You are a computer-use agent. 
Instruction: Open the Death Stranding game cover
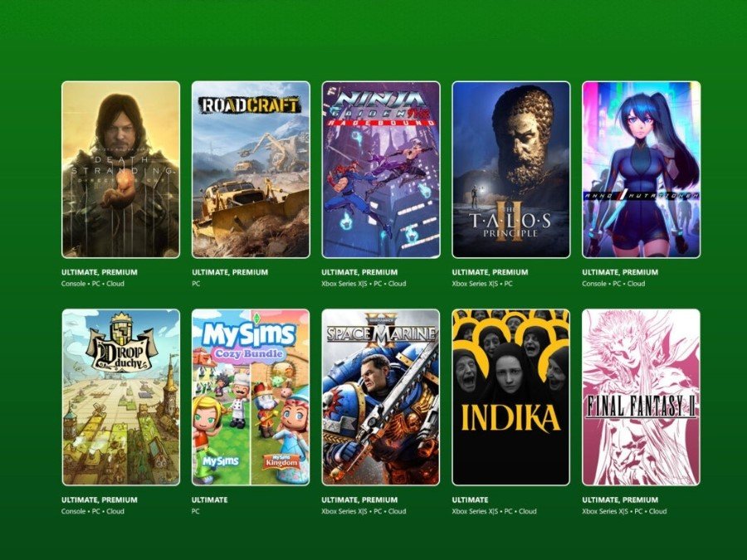(121, 169)
